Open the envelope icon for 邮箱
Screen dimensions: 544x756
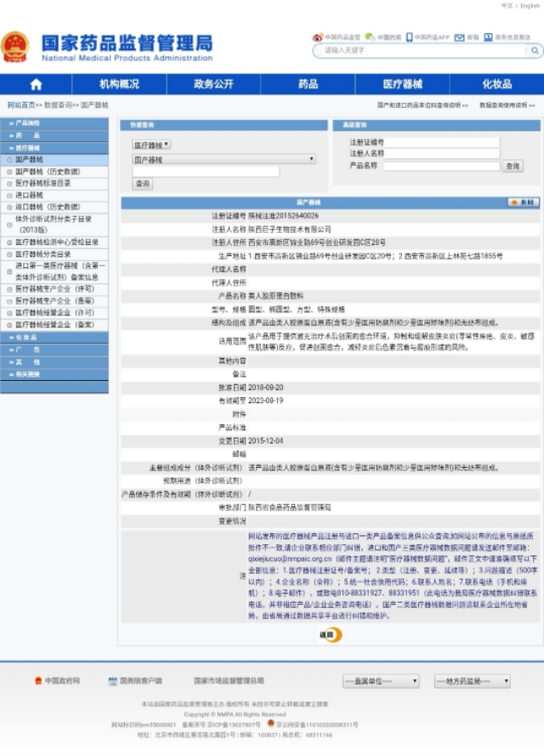pyautogui.click(x=459, y=37)
